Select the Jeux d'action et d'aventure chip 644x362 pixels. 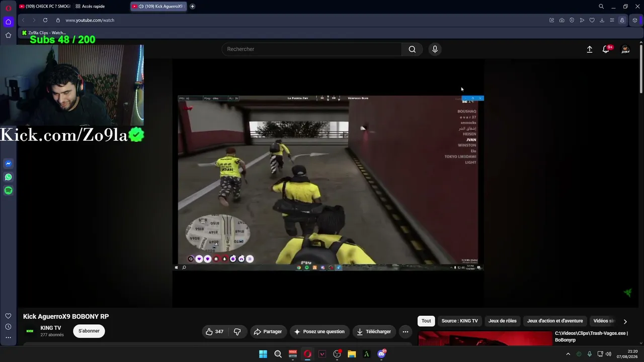555,321
